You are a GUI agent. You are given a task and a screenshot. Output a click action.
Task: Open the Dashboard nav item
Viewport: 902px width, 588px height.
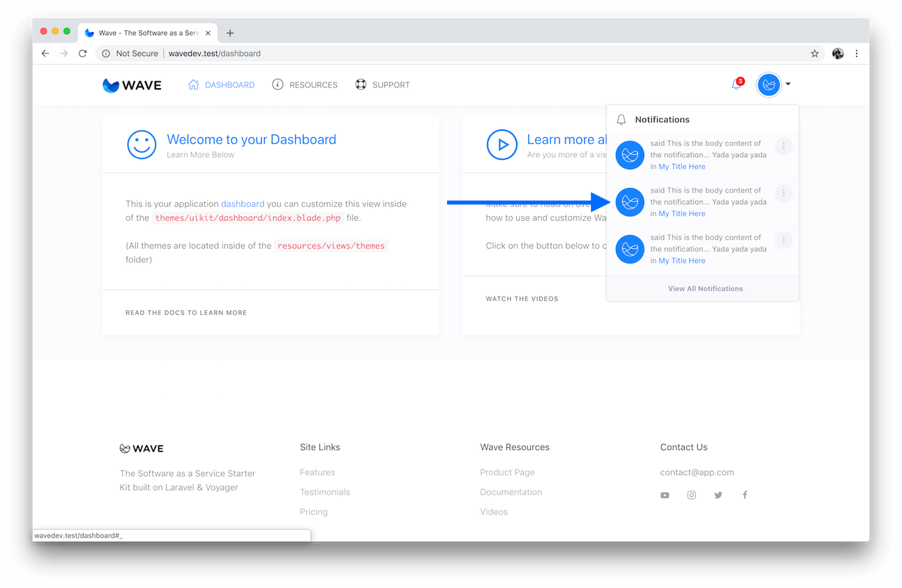click(221, 85)
